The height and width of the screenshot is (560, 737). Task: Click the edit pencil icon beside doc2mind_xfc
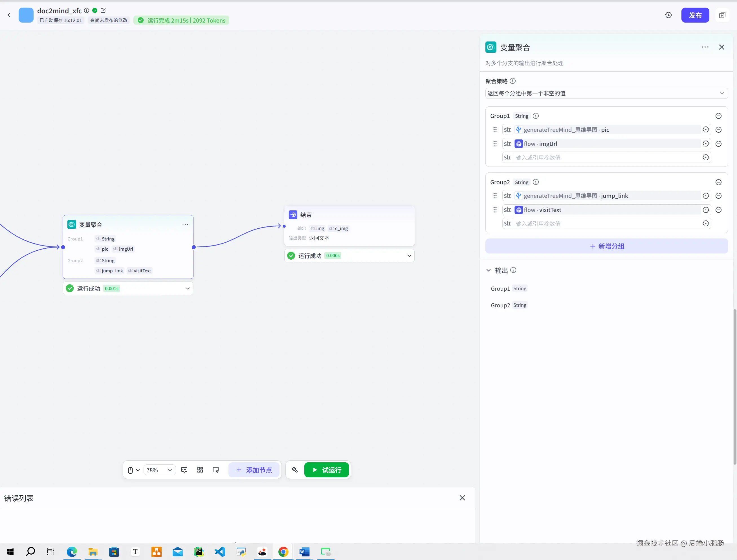103,11
